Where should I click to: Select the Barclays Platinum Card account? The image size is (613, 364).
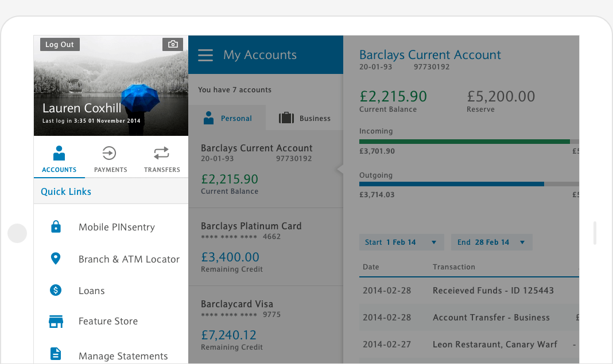click(x=266, y=247)
